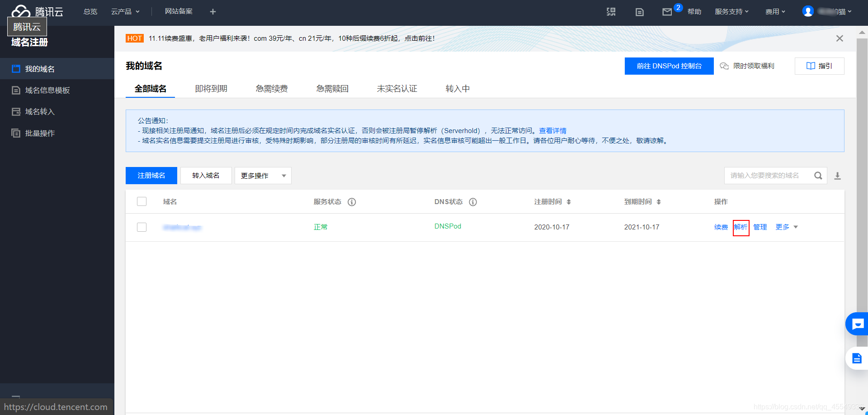
Task: Click the plus icon in top navigation
Action: point(213,12)
